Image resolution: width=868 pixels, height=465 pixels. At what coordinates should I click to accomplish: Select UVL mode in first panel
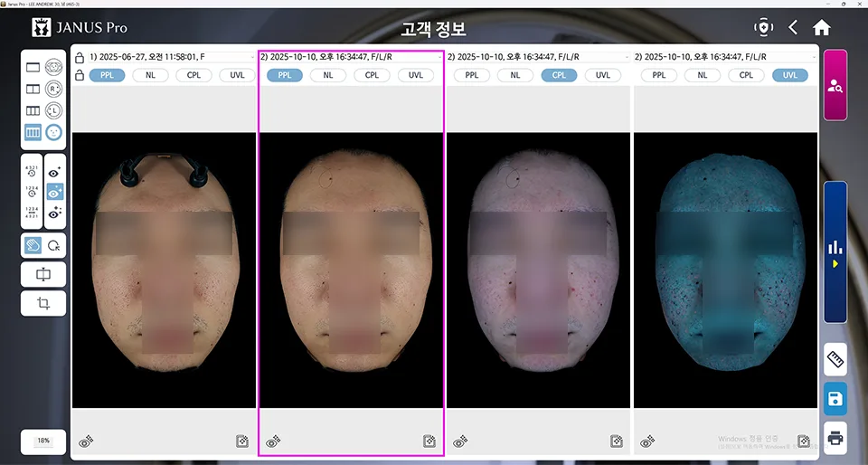(237, 75)
